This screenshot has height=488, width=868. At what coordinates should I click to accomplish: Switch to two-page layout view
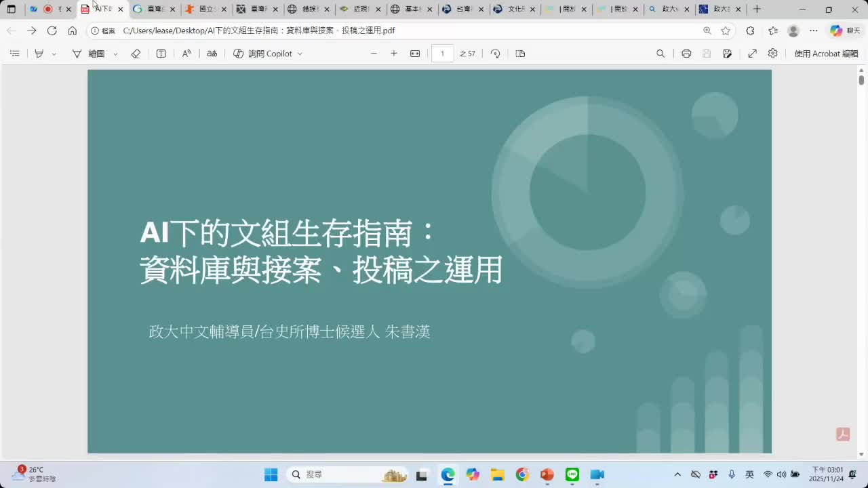coord(519,53)
